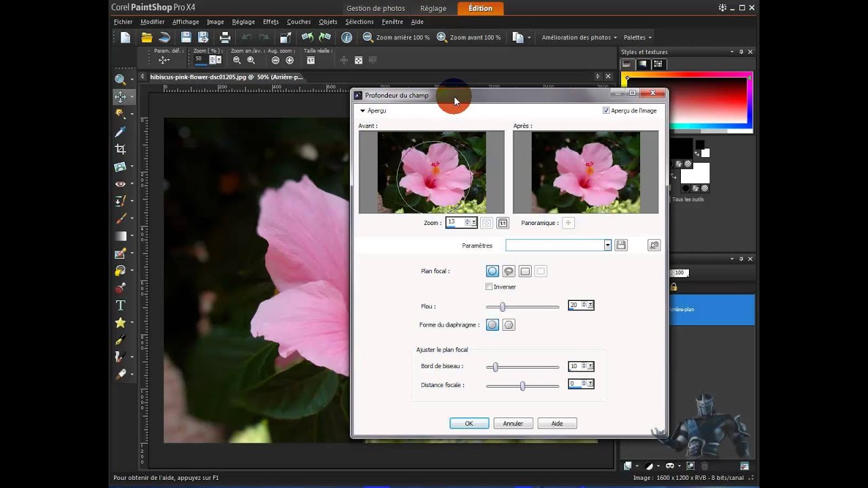Click the Flou value input field
The width and height of the screenshot is (868, 488).
click(x=574, y=306)
